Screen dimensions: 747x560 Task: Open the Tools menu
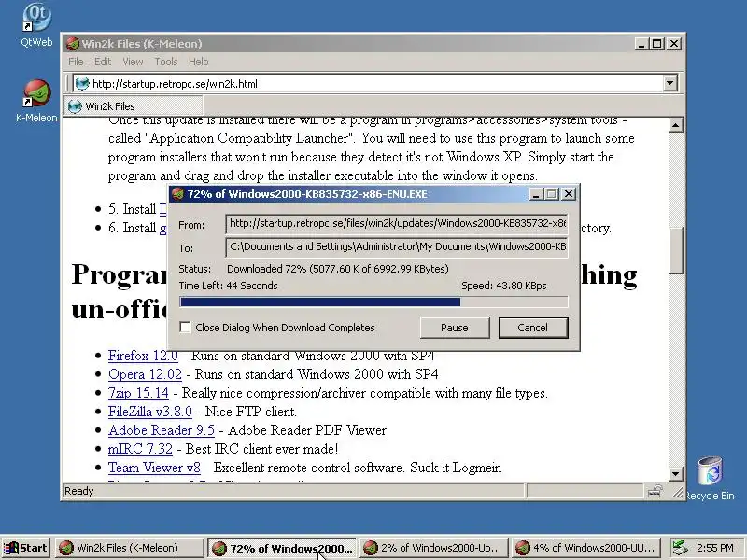point(166,62)
